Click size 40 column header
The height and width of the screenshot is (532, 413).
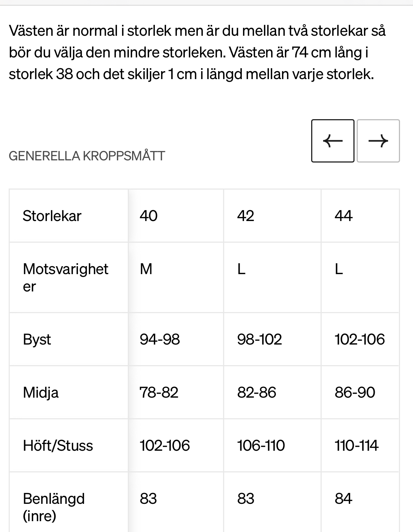coord(148,216)
